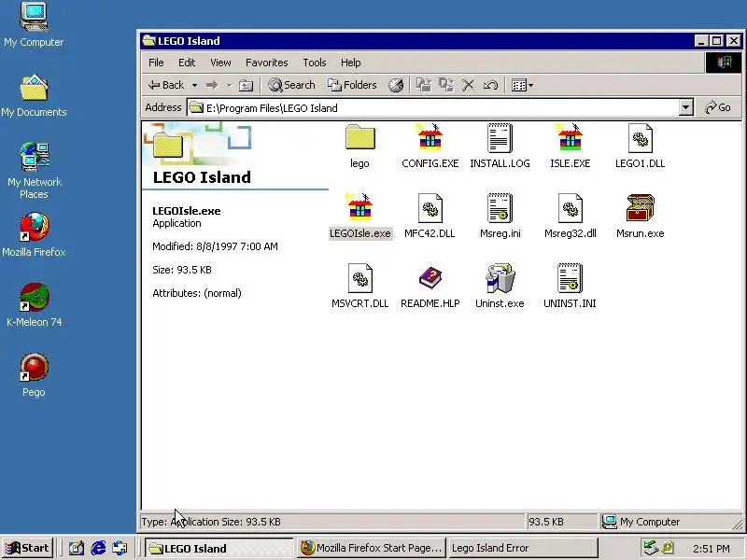The height and width of the screenshot is (560, 747).
Task: Click the network connection tray icon
Action: click(650, 548)
